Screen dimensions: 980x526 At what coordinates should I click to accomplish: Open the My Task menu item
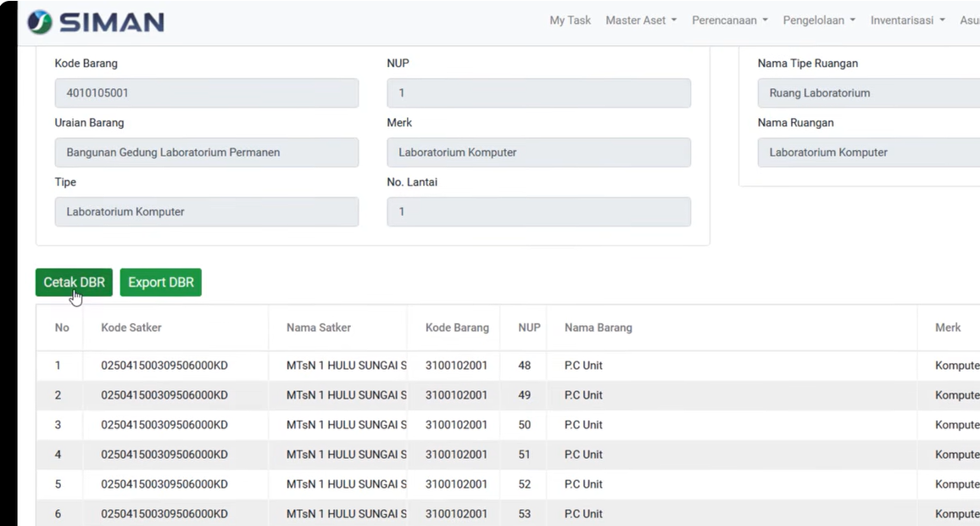570,20
